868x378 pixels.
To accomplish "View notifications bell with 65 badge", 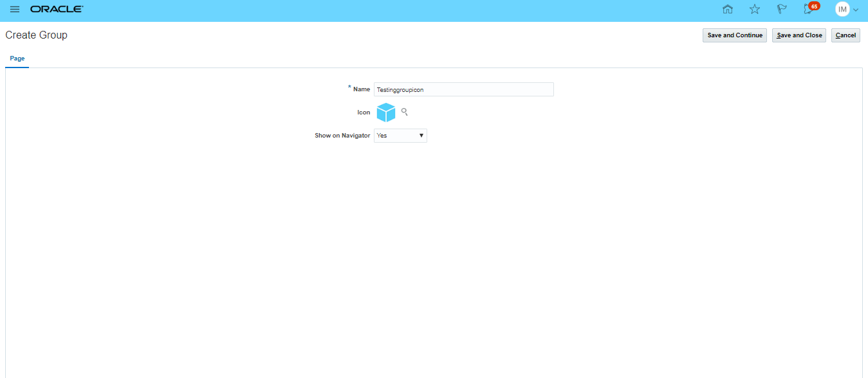I will [809, 10].
